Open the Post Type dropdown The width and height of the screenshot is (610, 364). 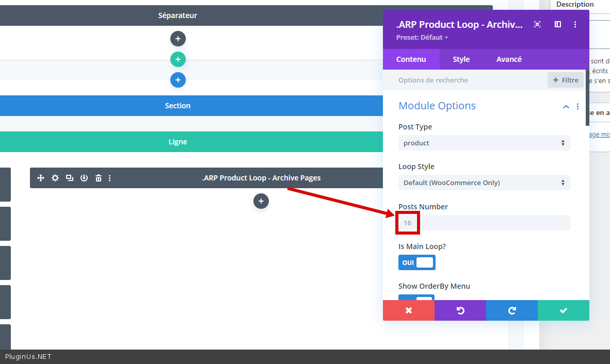(484, 143)
